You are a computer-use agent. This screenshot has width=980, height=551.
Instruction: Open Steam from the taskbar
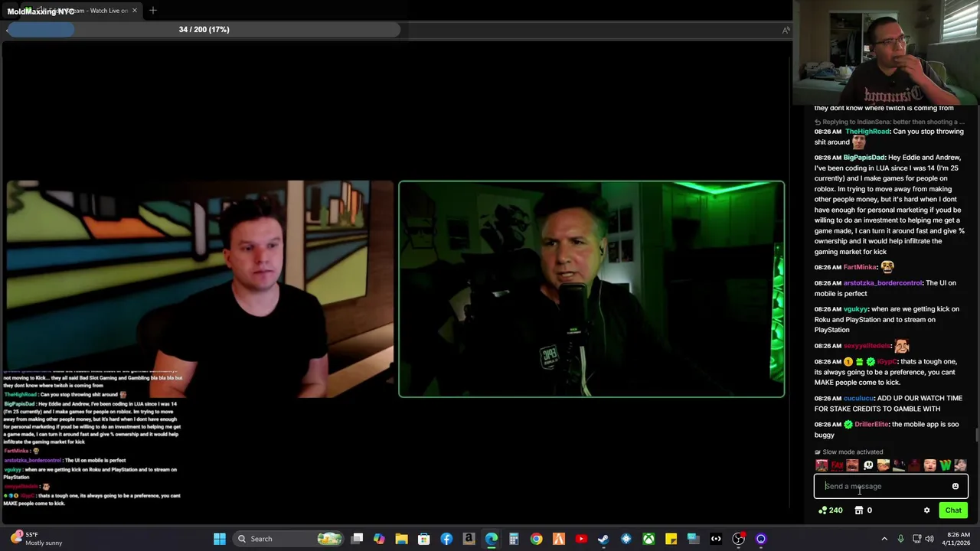coord(603,539)
